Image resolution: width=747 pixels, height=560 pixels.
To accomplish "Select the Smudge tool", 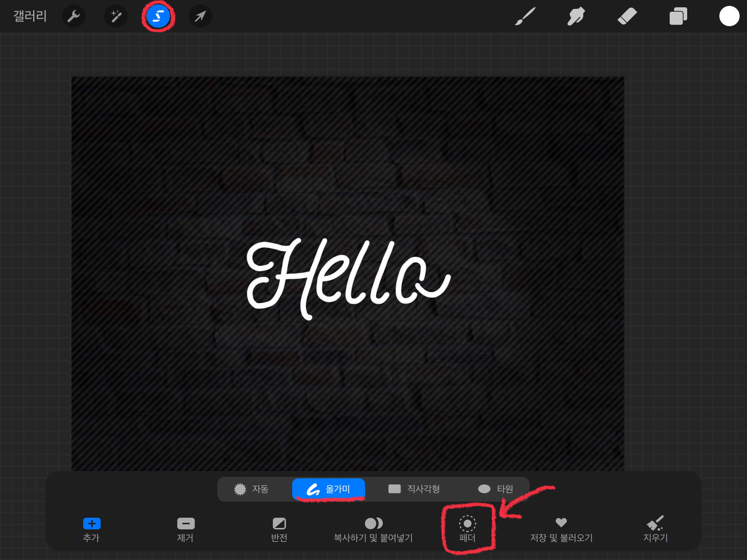I will pos(576,16).
